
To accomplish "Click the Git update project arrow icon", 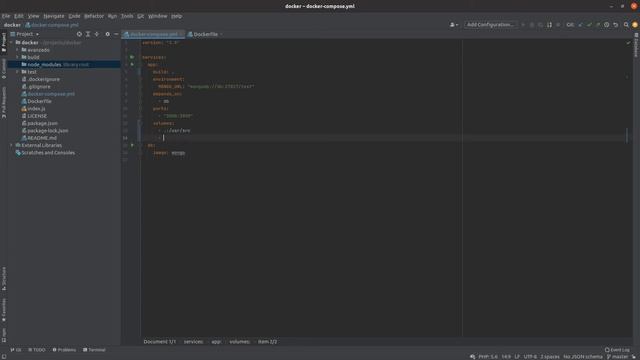I will pyautogui.click(x=580, y=25).
